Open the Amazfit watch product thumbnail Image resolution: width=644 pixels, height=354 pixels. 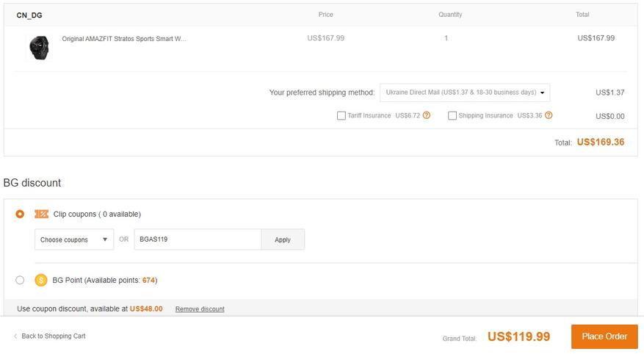(39, 47)
